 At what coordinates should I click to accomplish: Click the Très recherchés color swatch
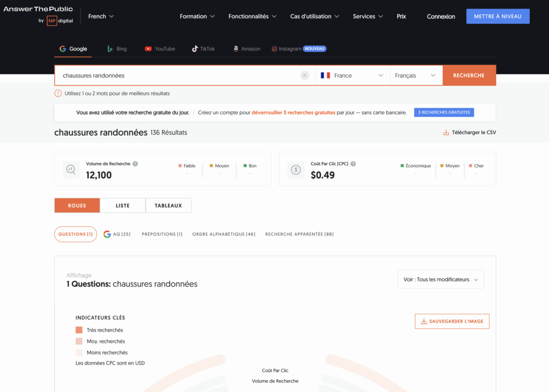(x=79, y=330)
